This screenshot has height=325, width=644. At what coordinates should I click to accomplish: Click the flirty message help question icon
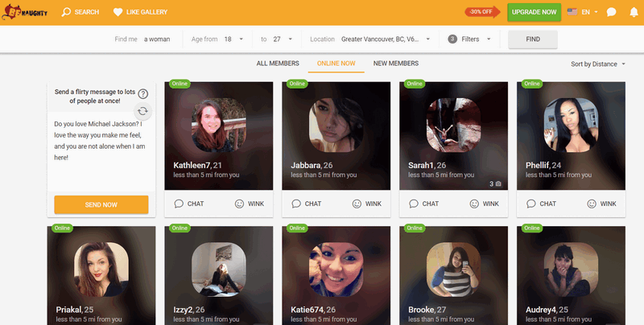(x=142, y=94)
